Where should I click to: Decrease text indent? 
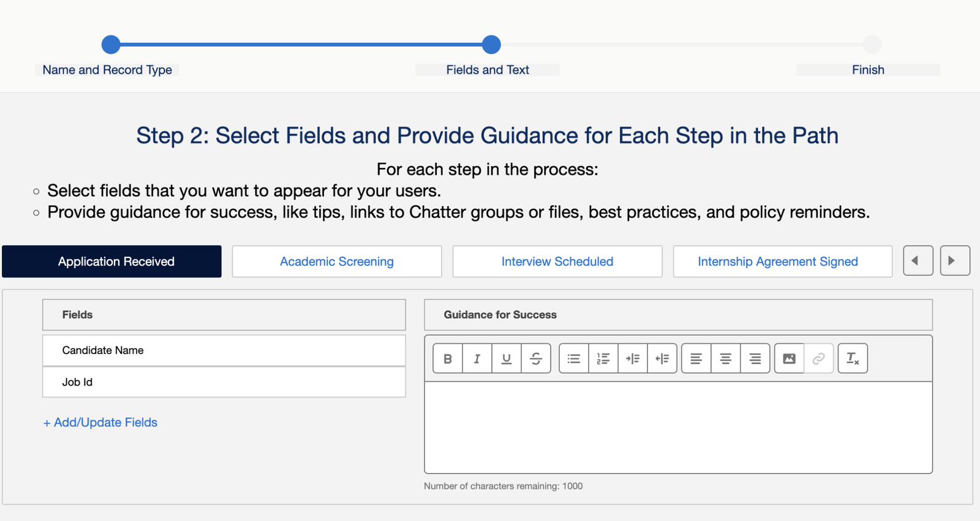click(662, 359)
